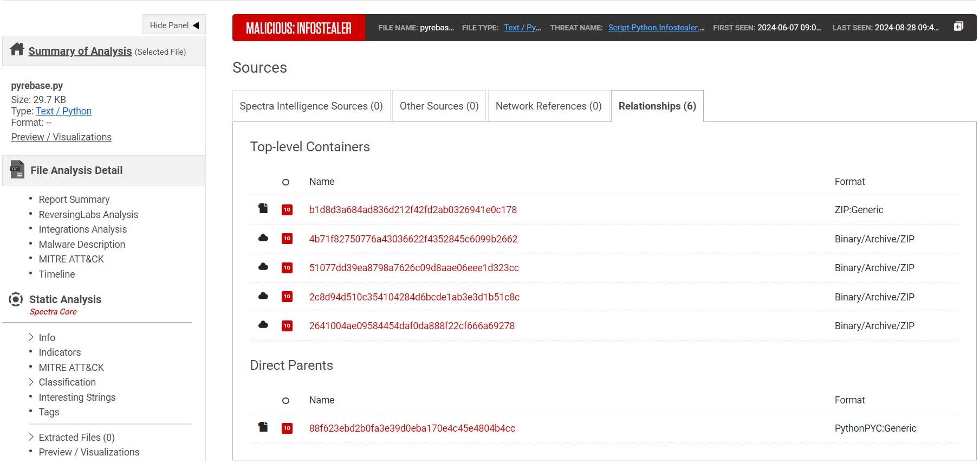Viewport: 980px width, 462px height.
Task: Click the red threat badge for 2c8d94d510c row
Action: [287, 297]
